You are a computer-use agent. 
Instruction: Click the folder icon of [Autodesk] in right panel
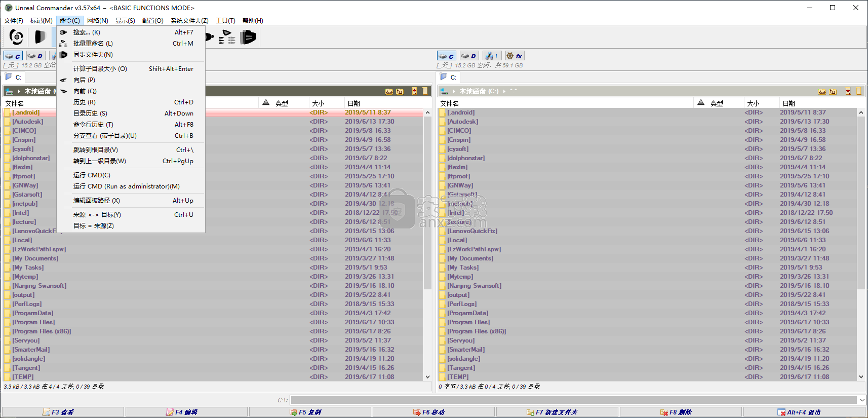coord(443,122)
